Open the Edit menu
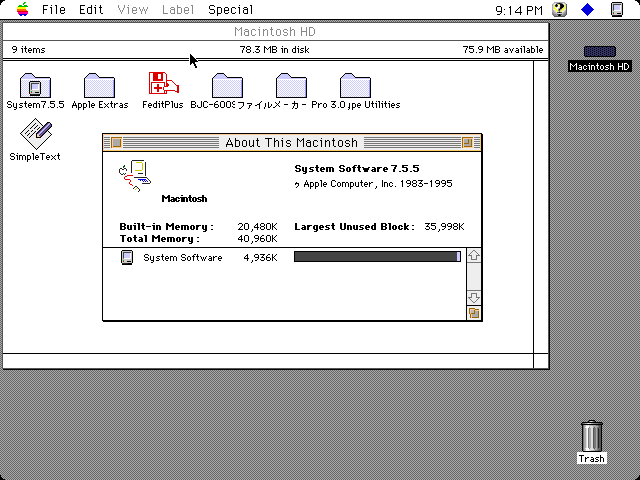Screen dimensions: 640x480 point(91,9)
